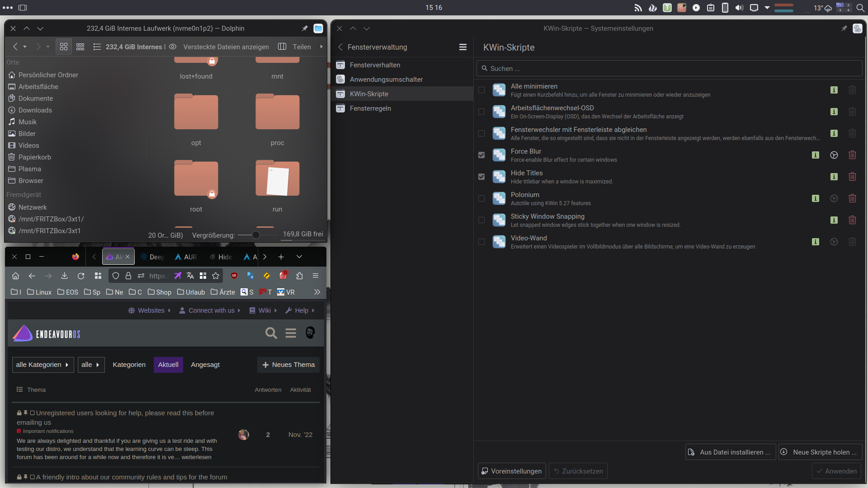The height and width of the screenshot is (488, 868).
Task: Enable Sticky Window Snapping checkbox
Action: click(x=481, y=220)
